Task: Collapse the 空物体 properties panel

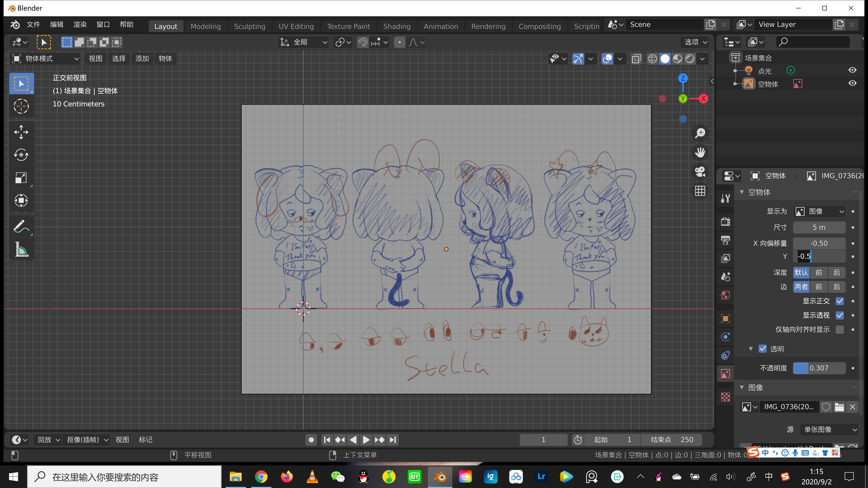Action: [x=742, y=192]
